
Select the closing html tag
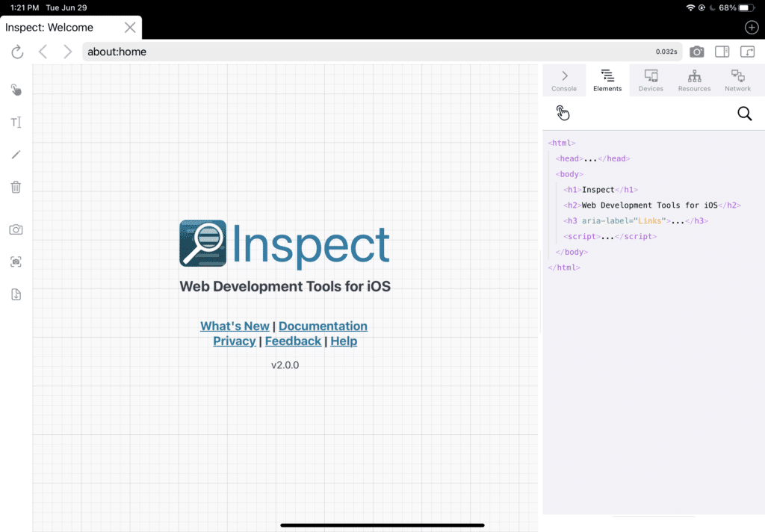[x=564, y=268]
